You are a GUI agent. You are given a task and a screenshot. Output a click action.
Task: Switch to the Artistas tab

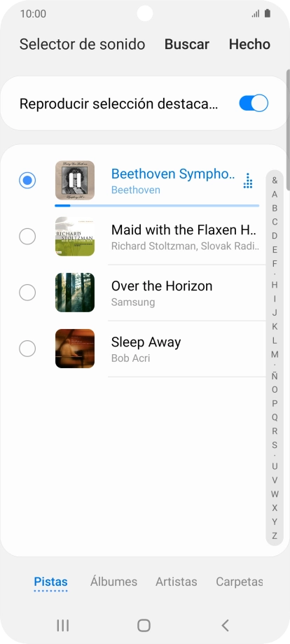pos(177,582)
